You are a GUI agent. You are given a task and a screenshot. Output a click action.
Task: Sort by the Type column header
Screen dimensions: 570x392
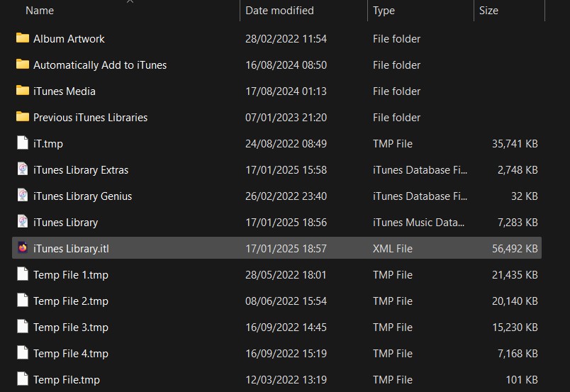tap(384, 11)
